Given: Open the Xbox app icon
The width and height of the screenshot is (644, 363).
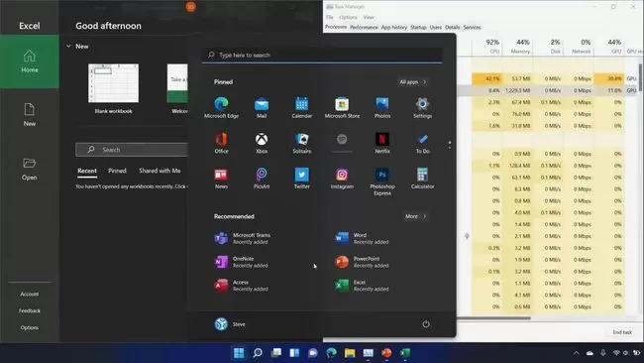Looking at the screenshot, I should coord(262,143).
